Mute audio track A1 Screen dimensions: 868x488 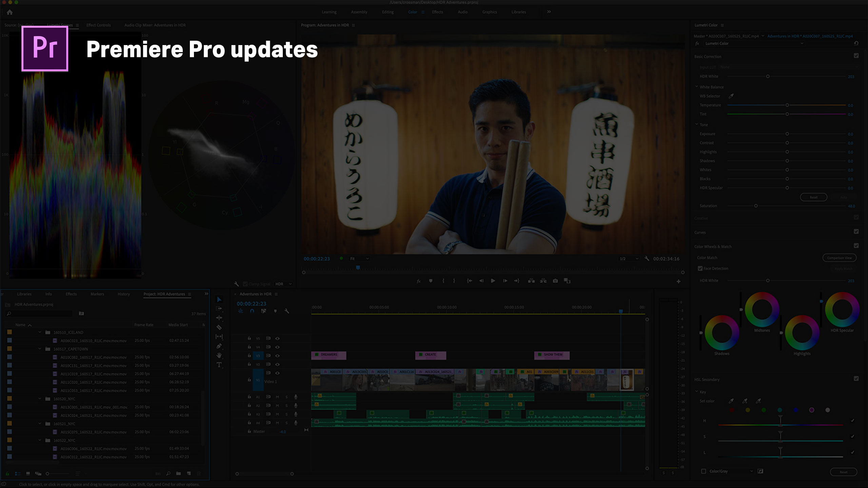coord(277,397)
